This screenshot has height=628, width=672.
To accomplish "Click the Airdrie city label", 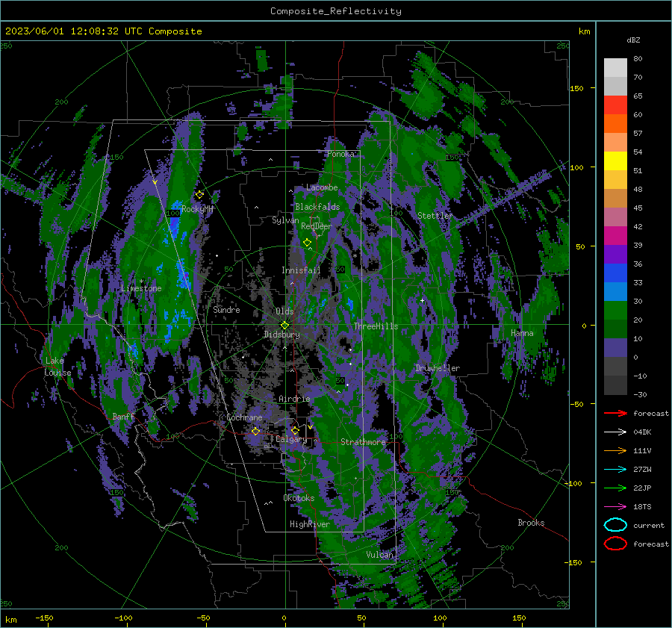I will coord(294,399).
